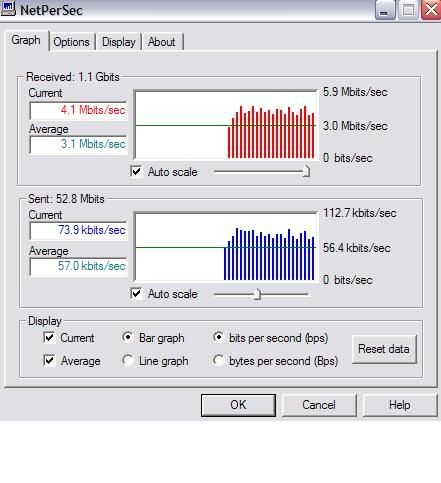Click the Reset data button
The image size is (441, 483).
tap(384, 349)
